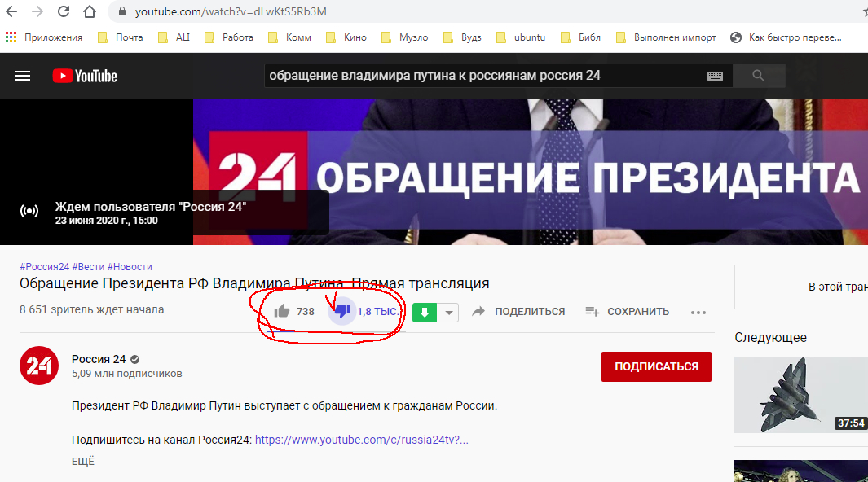Go forward in browser history

point(37,11)
